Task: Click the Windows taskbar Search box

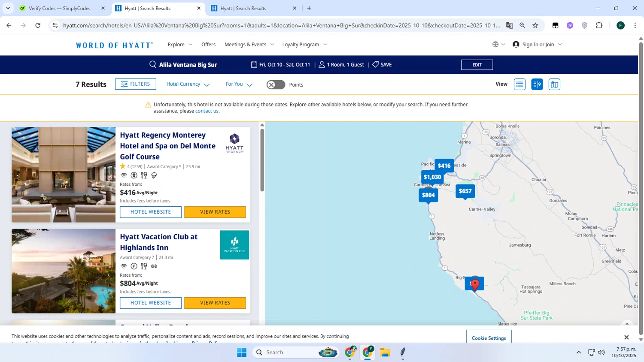Action: pos(296,353)
